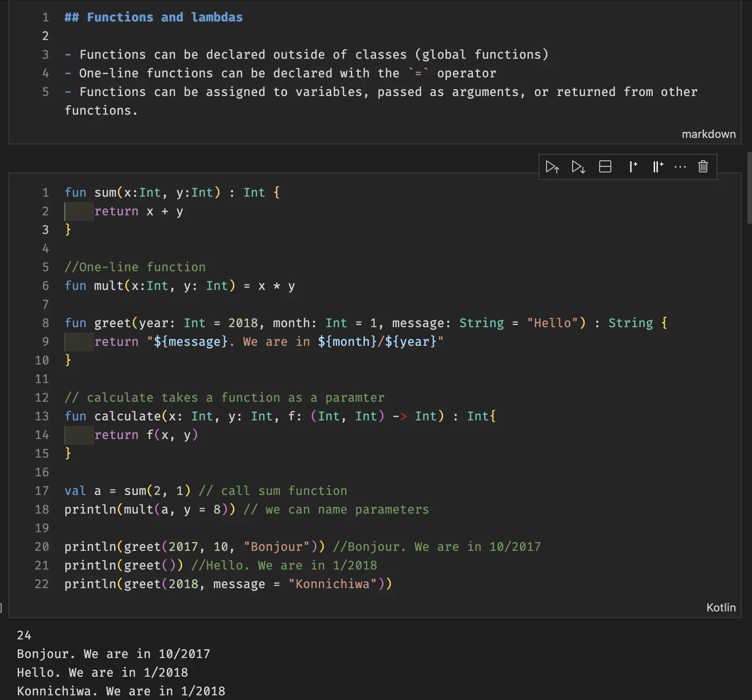The width and height of the screenshot is (752, 700).
Task: Click the 'fun greet(year: Int = 2018' declaration line
Action: click(x=366, y=323)
